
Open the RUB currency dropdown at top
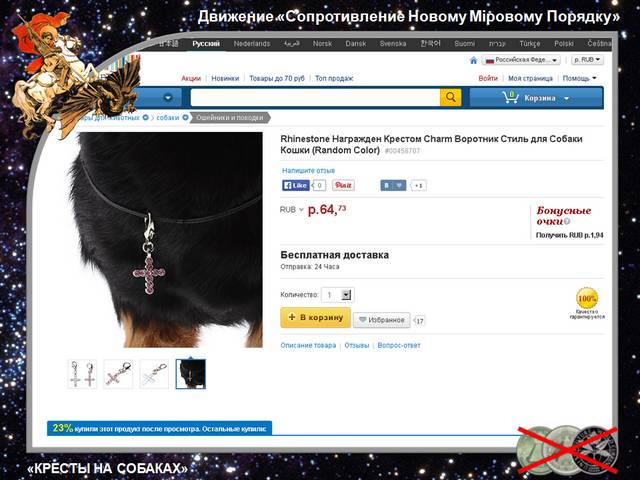587,60
